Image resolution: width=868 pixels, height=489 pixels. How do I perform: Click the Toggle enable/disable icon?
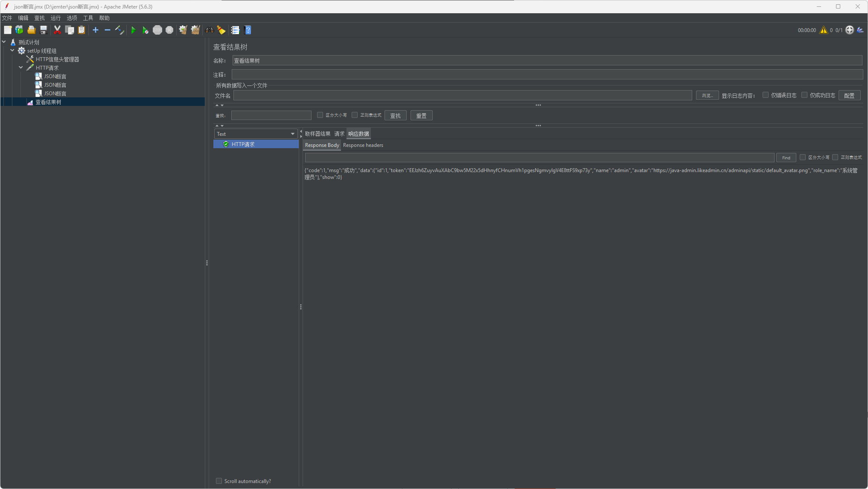point(119,30)
